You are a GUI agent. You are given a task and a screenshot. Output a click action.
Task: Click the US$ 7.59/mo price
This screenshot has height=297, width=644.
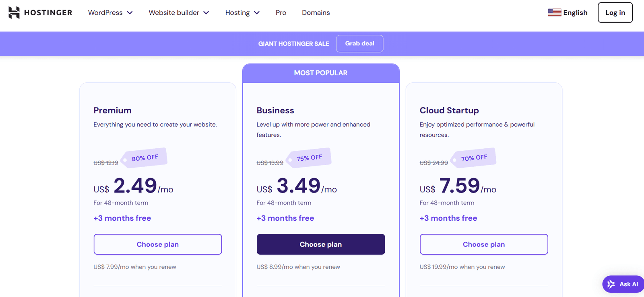pos(458,186)
